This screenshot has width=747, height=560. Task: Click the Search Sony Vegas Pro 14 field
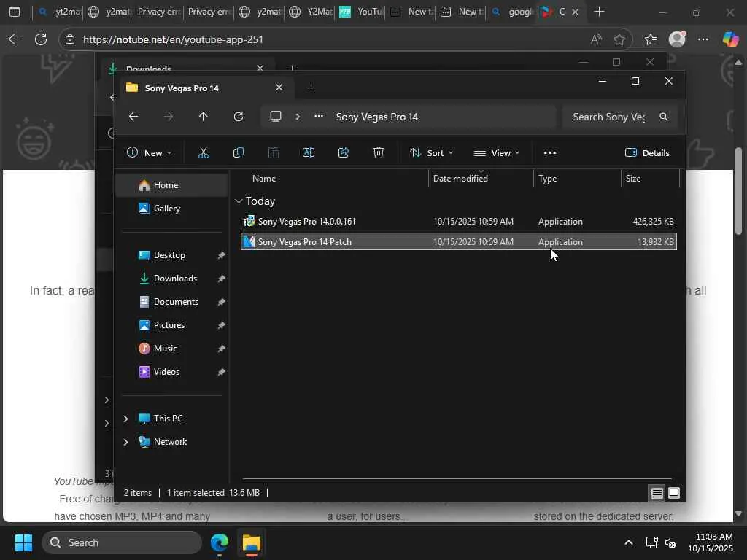pyautogui.click(x=619, y=117)
